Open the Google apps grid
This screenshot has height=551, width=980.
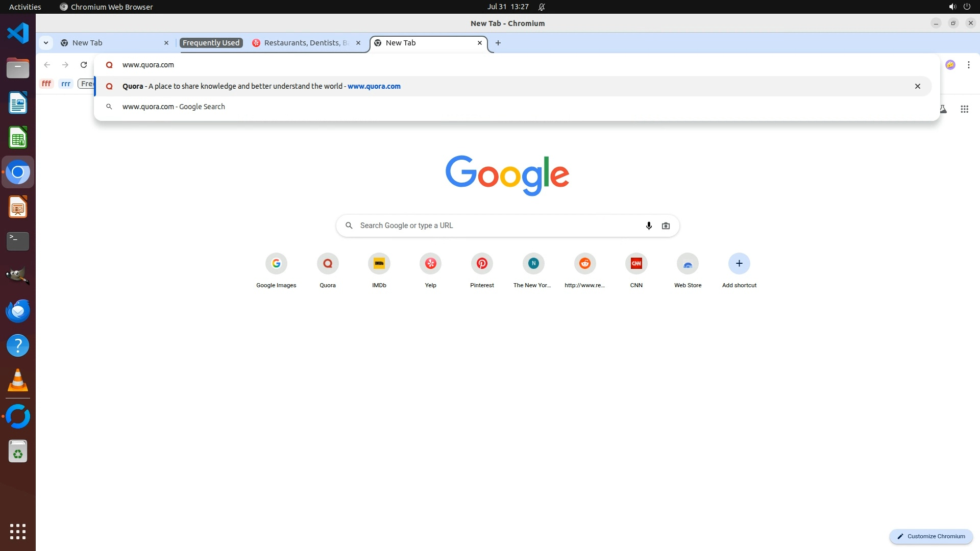[x=964, y=109]
